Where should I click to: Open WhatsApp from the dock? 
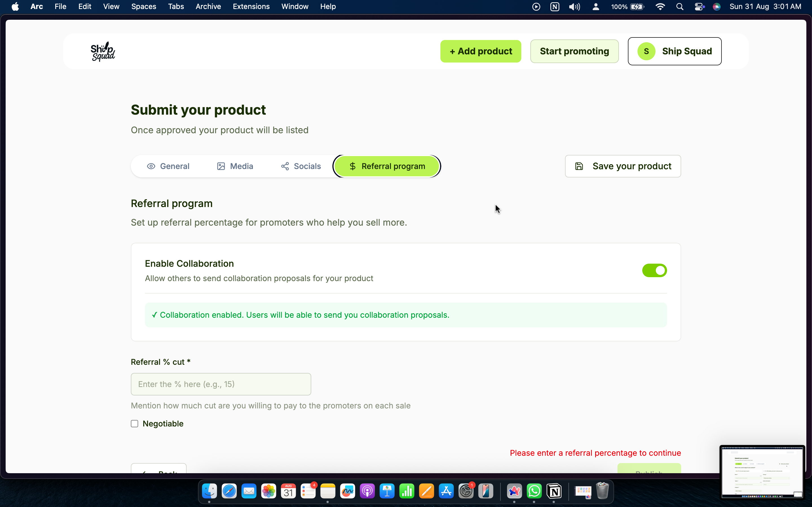(x=534, y=492)
